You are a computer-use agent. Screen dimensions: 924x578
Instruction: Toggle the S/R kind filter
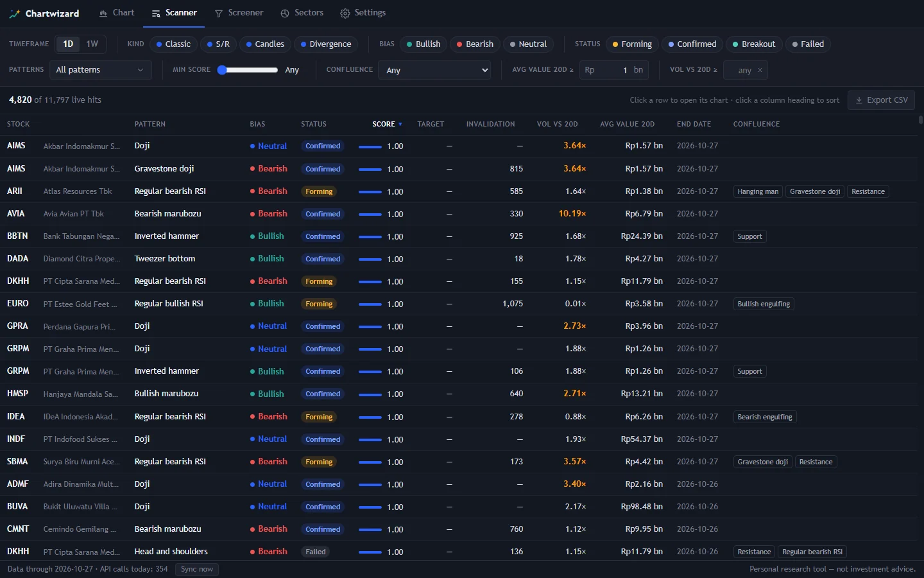(218, 44)
